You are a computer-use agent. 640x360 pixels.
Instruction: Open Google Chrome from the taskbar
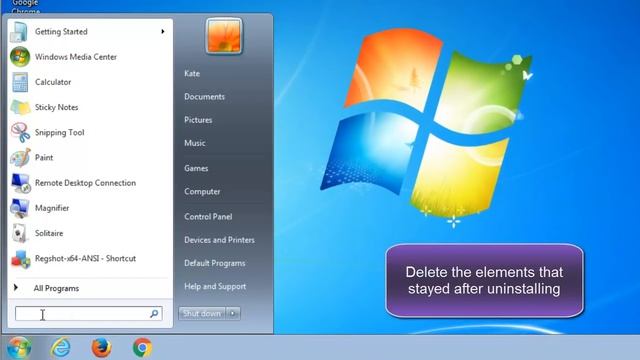142,348
